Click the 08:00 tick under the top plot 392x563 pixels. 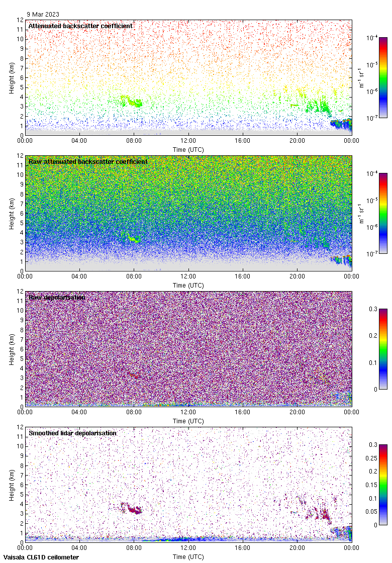point(134,141)
